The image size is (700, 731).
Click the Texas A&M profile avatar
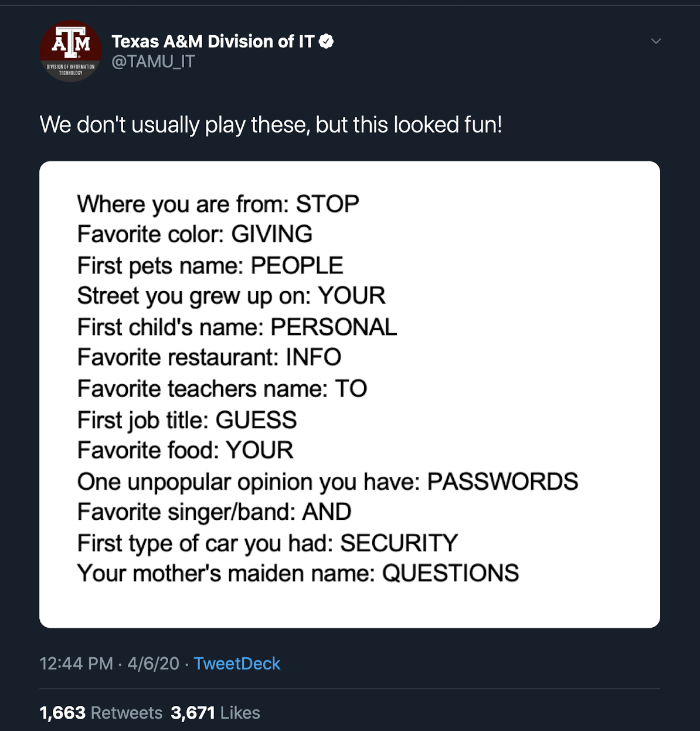(x=70, y=51)
